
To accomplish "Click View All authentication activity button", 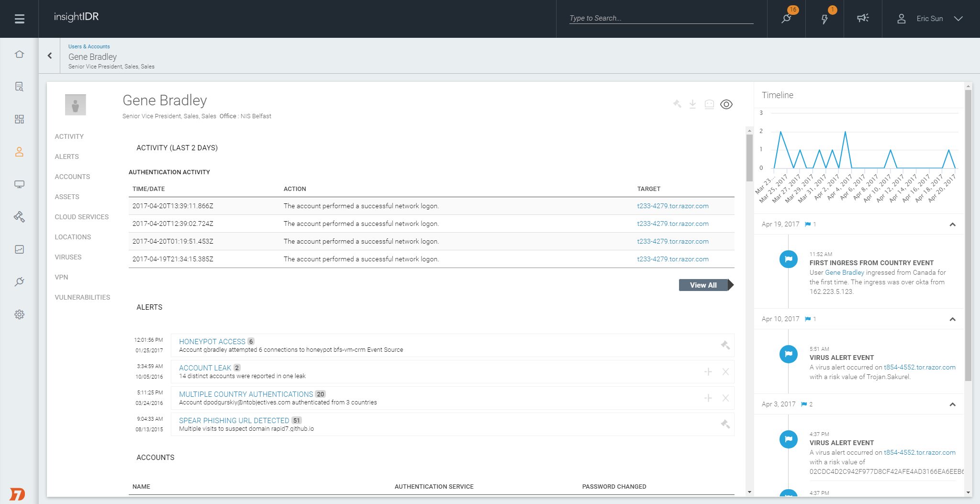I will 703,285.
